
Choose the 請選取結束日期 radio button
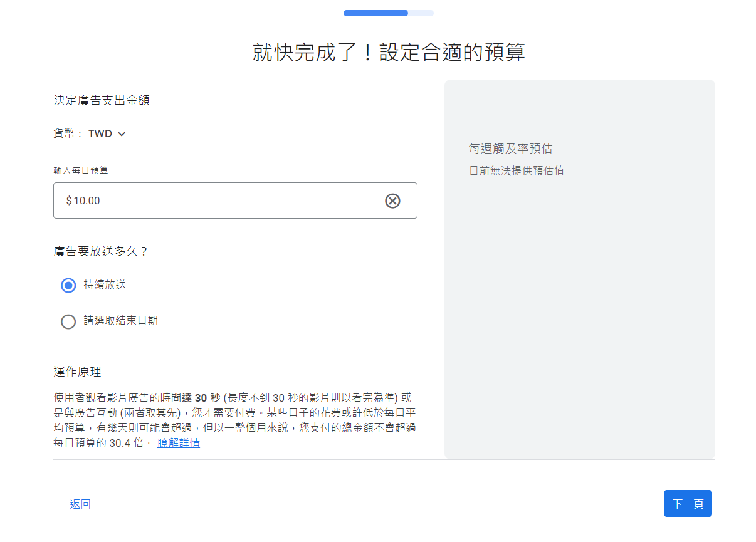pyautogui.click(x=68, y=321)
